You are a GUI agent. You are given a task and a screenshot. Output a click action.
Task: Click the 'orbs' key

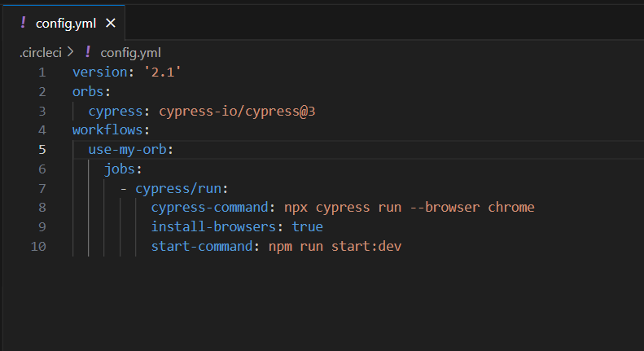click(x=88, y=92)
